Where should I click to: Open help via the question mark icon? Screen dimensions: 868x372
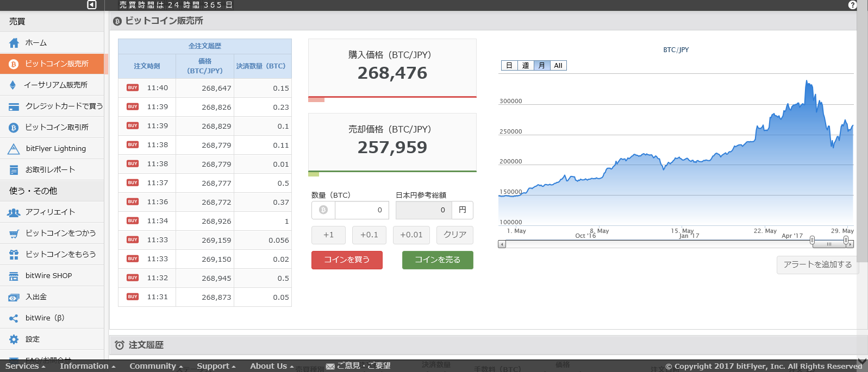852,5
